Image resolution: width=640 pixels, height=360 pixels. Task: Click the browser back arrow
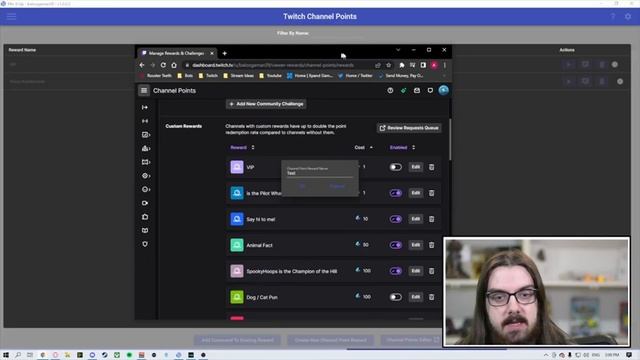(142, 65)
